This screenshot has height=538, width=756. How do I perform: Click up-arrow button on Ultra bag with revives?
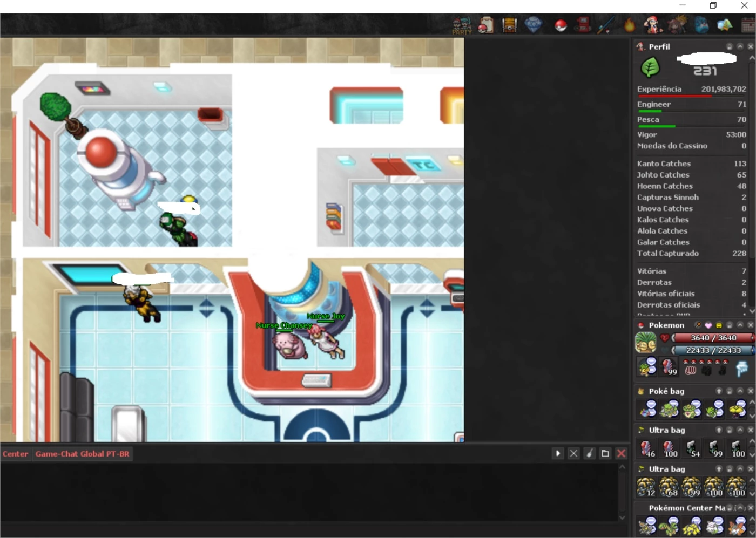(719, 430)
